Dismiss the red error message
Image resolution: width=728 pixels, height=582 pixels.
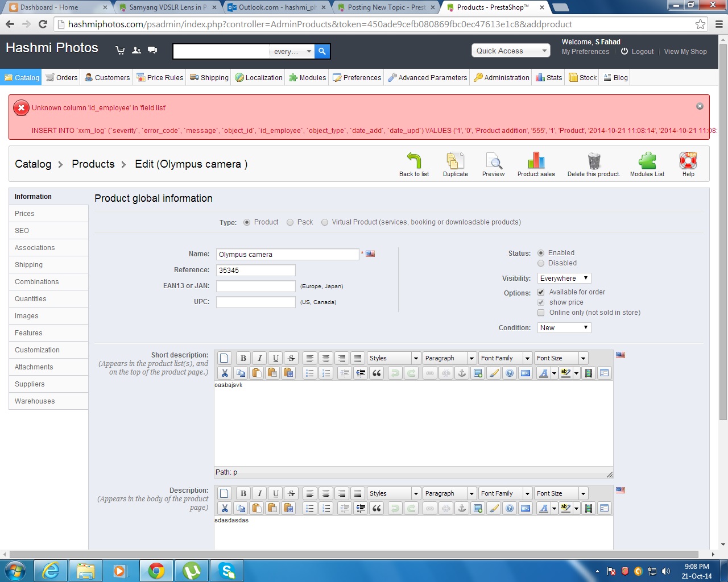(700, 106)
